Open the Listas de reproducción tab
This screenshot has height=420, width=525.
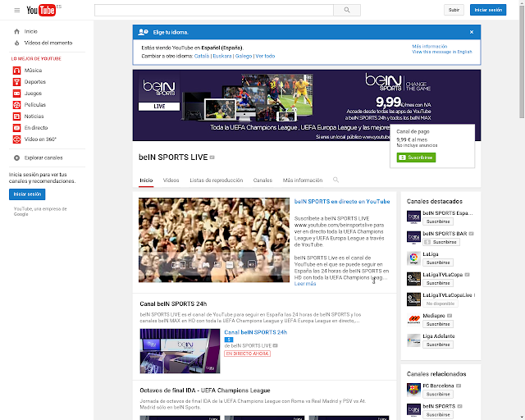click(217, 180)
